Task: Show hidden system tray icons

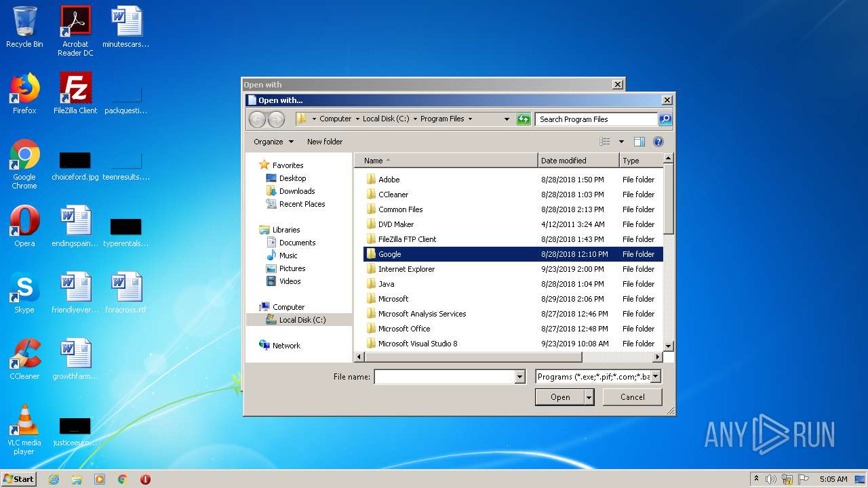Action: coord(756,479)
